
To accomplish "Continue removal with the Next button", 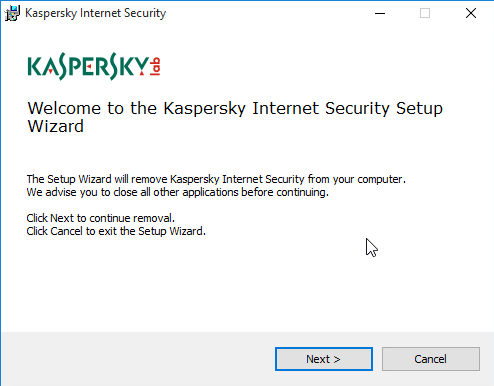I will tap(324, 359).
